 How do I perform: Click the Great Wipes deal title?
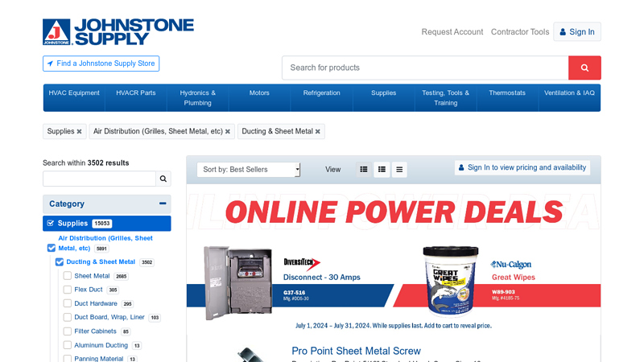coord(514,278)
